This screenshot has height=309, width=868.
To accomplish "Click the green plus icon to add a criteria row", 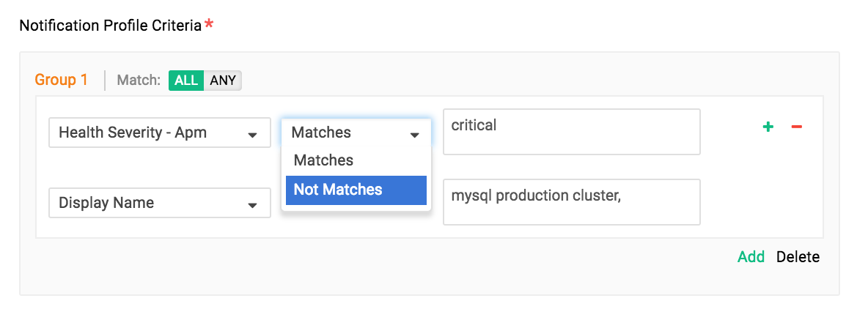I will click(768, 127).
